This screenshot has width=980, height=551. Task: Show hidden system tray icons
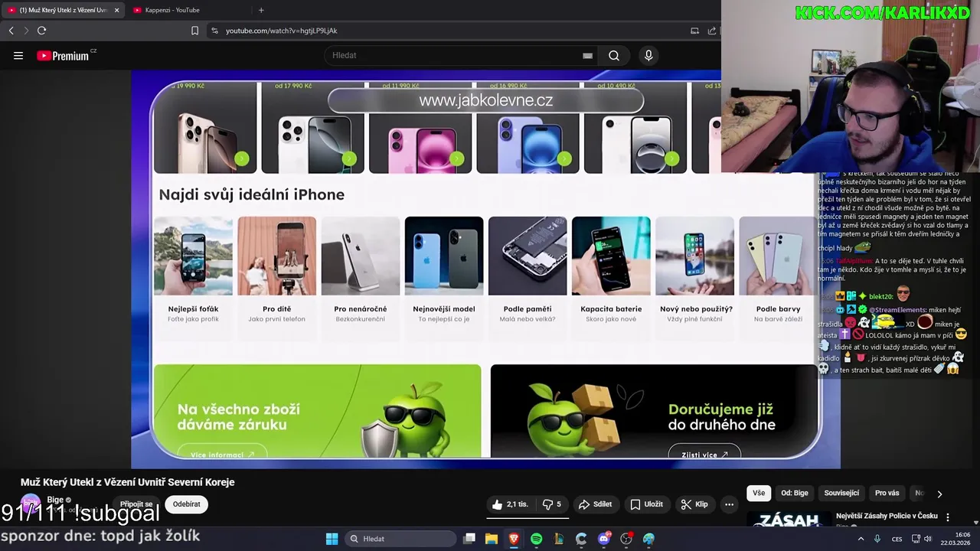pyautogui.click(x=861, y=539)
